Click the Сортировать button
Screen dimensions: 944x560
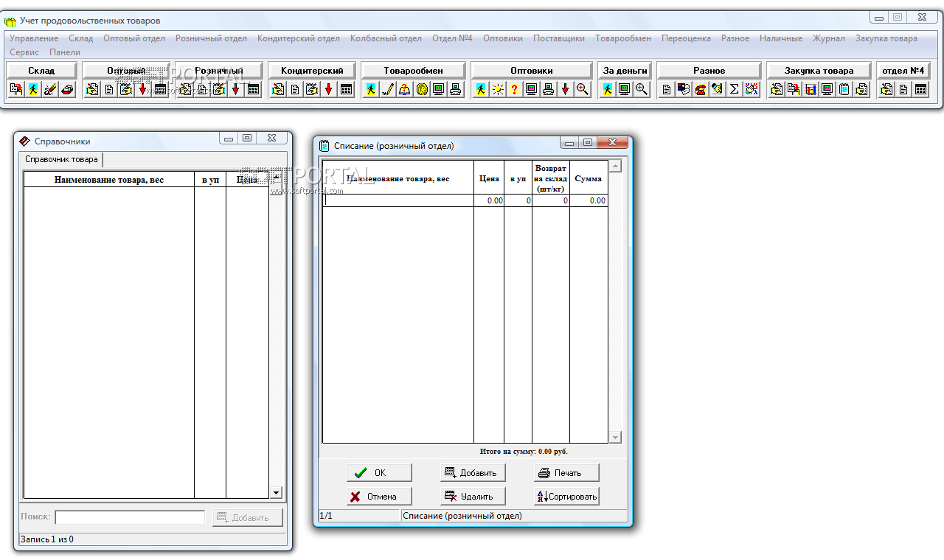click(x=566, y=497)
